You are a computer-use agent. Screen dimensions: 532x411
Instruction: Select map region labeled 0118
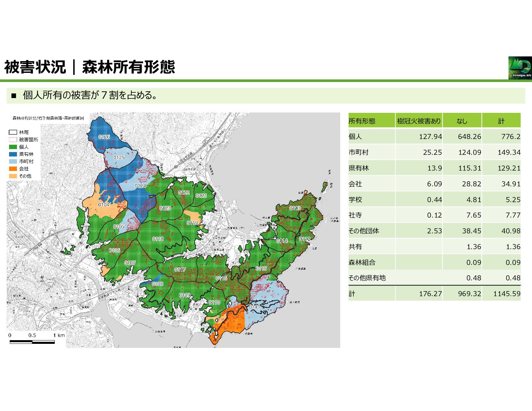click(x=158, y=239)
